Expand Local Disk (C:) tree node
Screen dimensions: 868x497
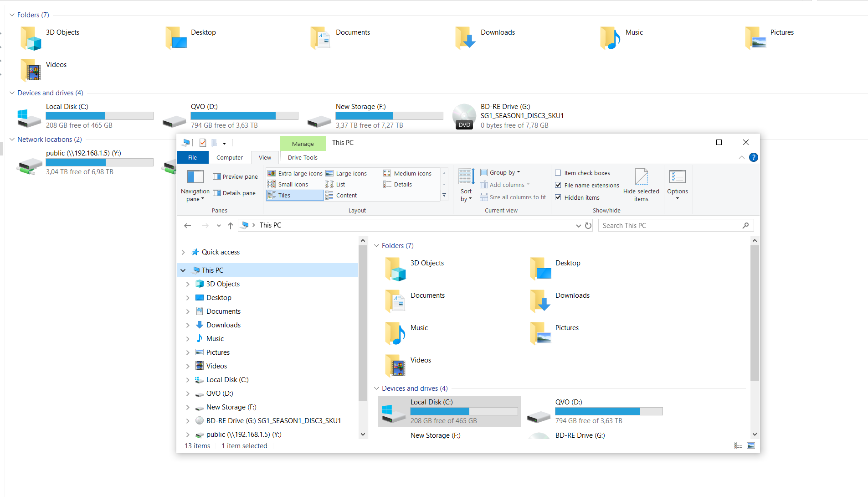(188, 380)
